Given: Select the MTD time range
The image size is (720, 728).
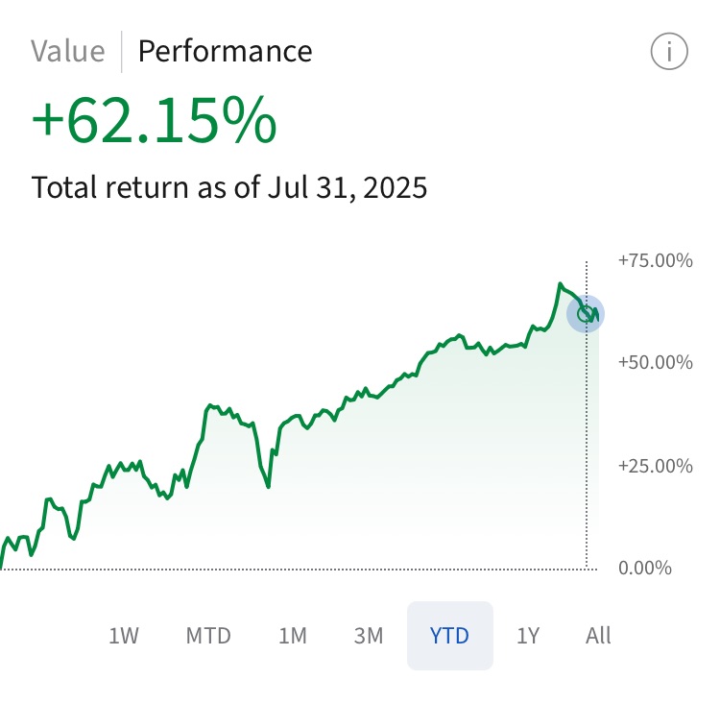Looking at the screenshot, I should click(x=208, y=636).
